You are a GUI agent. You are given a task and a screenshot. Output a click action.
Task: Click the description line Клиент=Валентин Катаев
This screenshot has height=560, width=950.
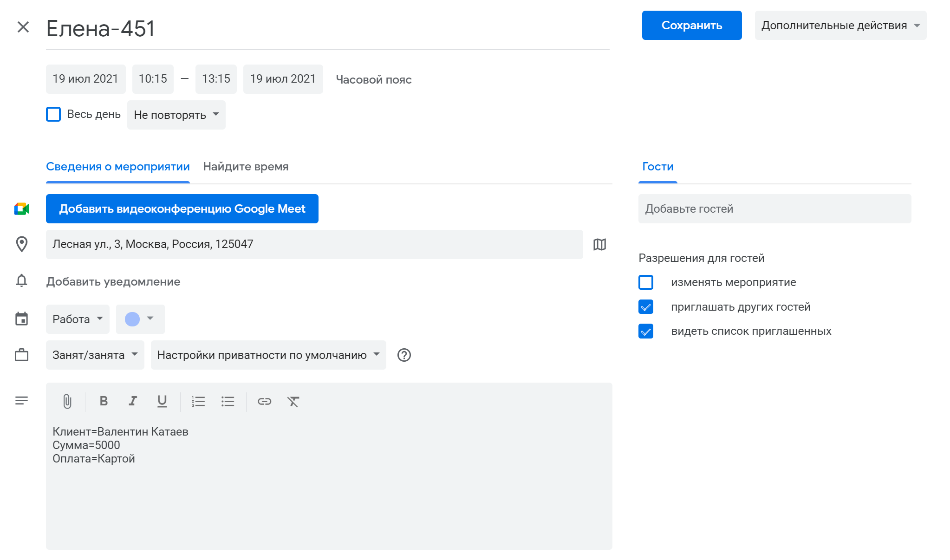[x=120, y=432]
